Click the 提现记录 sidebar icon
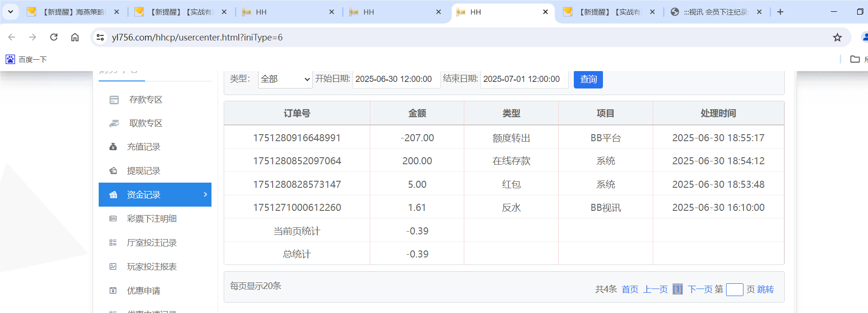The height and width of the screenshot is (313, 868). pyautogui.click(x=113, y=171)
